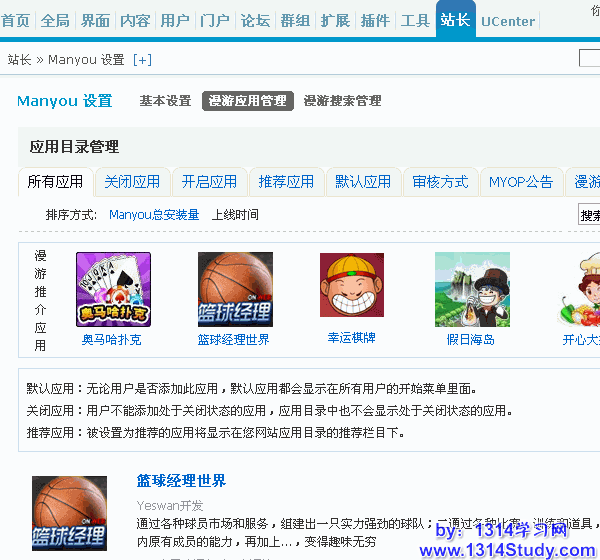Image resolution: width=600 pixels, height=560 pixels.
Task: Select the 审核方式 tab
Action: [x=440, y=182]
